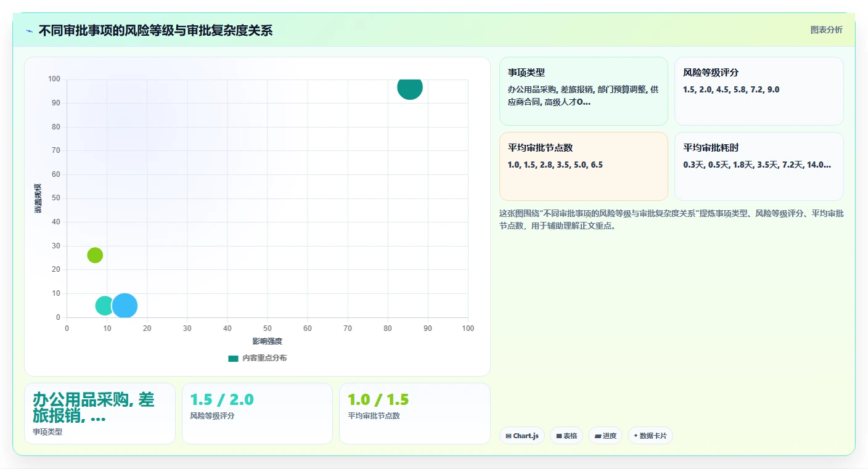Click the 0.3天, 0.5天, 1.8天 durations text
This screenshot has height=469, width=868.
(x=757, y=165)
